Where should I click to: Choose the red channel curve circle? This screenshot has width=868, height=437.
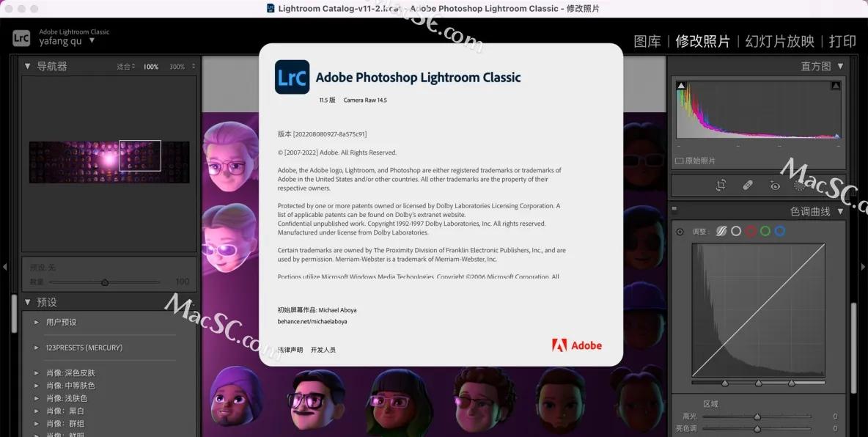point(751,231)
